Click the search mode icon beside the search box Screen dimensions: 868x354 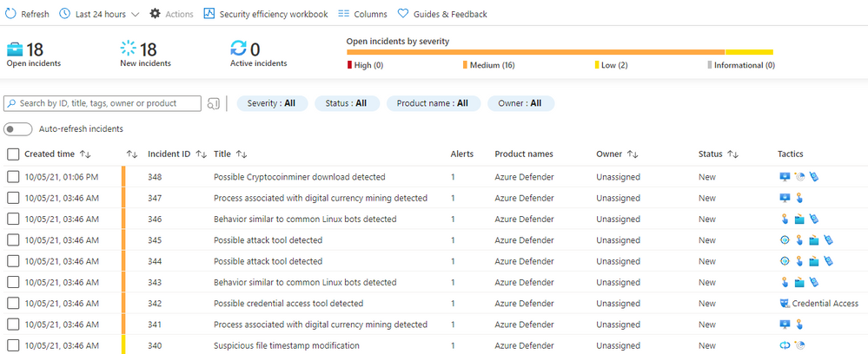pos(213,103)
